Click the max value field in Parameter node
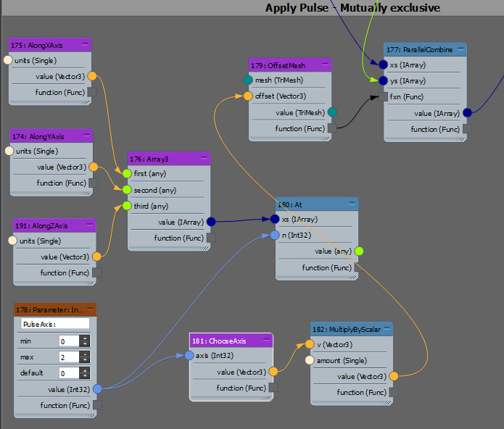504x429 pixels. [x=69, y=357]
